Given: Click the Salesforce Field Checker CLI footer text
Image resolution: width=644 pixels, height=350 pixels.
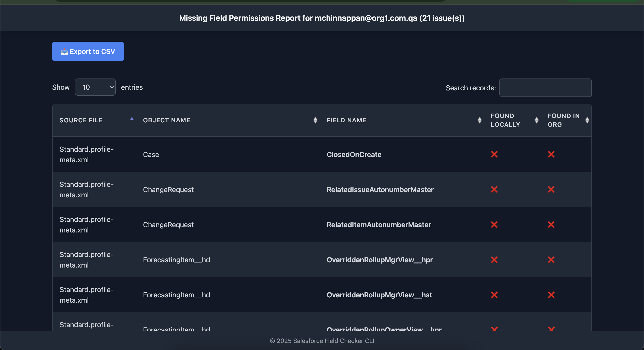Looking at the screenshot, I should tap(322, 341).
